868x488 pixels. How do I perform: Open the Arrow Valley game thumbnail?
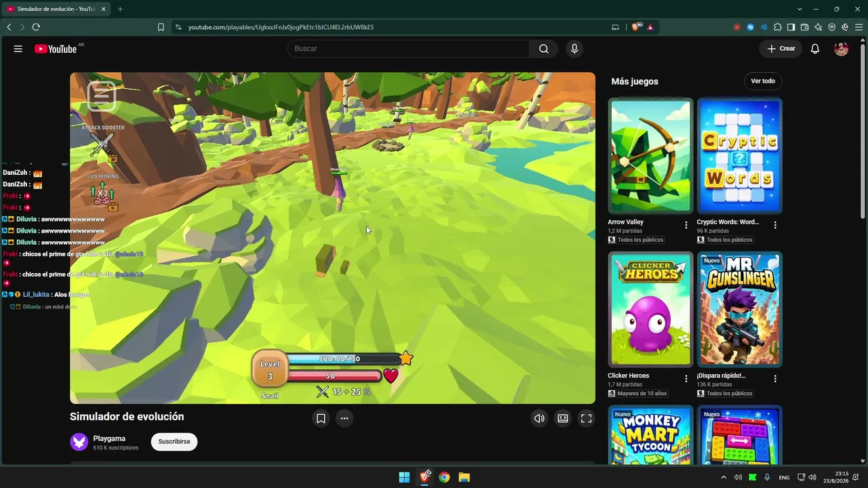pyautogui.click(x=651, y=156)
